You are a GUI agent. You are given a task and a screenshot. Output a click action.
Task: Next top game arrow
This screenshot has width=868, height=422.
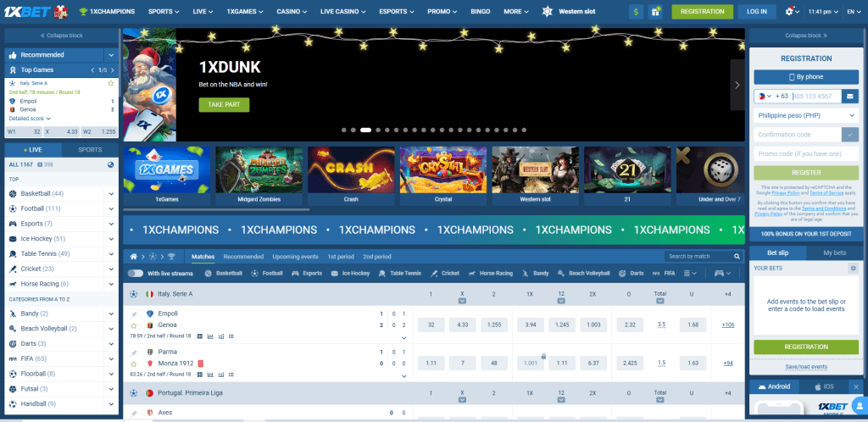tap(113, 70)
